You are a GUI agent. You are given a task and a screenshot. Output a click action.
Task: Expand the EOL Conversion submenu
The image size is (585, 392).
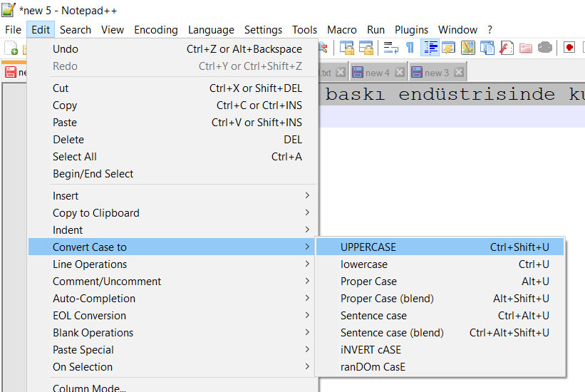[173, 316]
